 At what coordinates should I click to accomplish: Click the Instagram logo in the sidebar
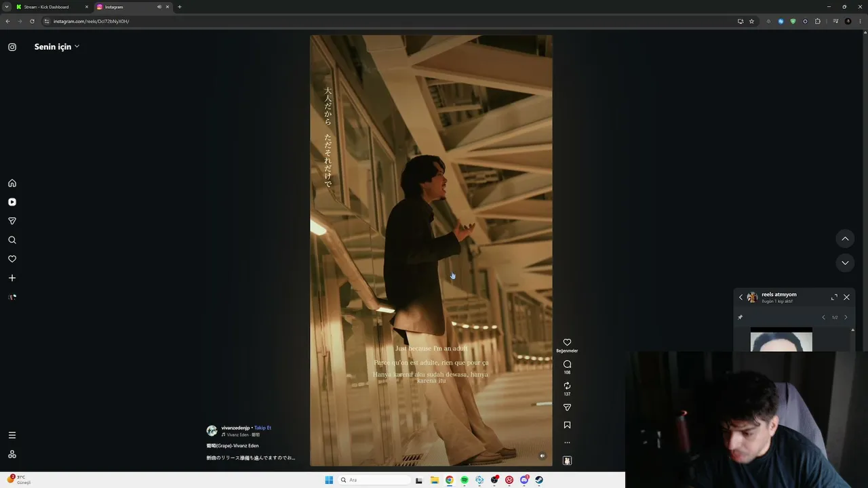(x=12, y=47)
